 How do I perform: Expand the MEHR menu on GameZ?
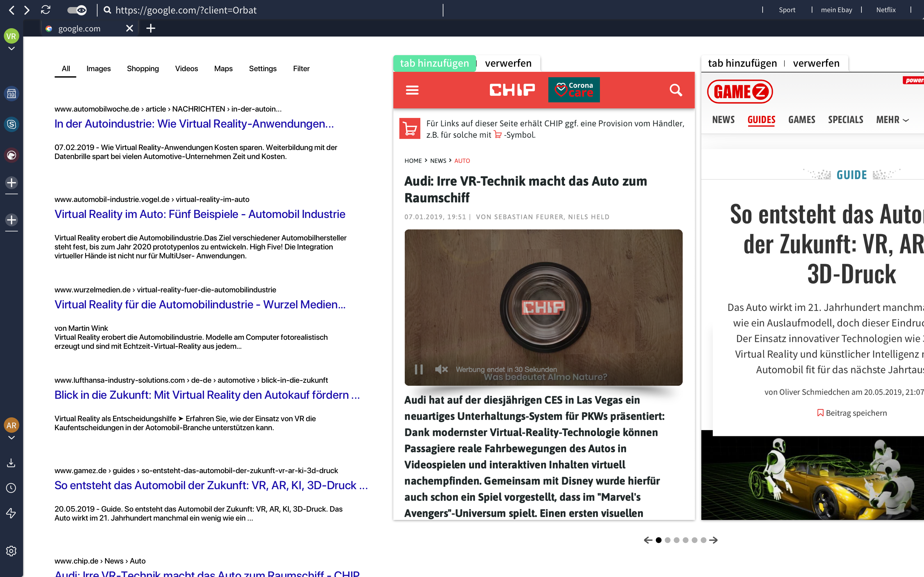pyautogui.click(x=892, y=120)
